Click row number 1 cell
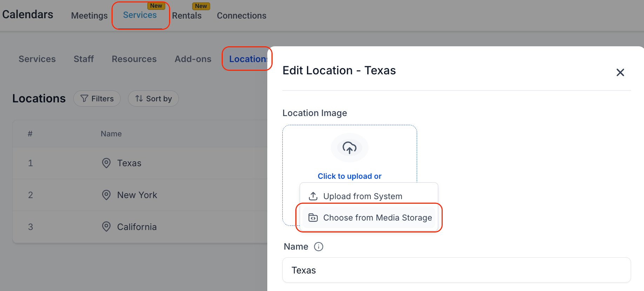Viewport: 644px width, 291px height. [x=31, y=163]
